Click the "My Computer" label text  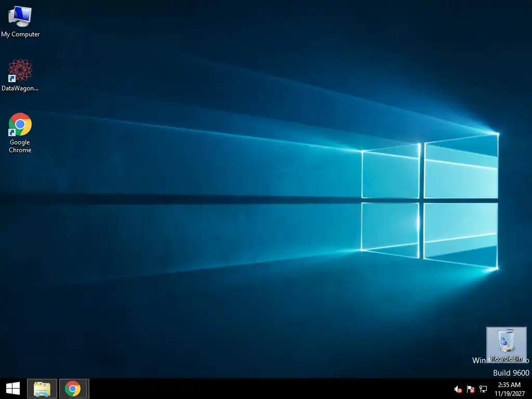20,34
